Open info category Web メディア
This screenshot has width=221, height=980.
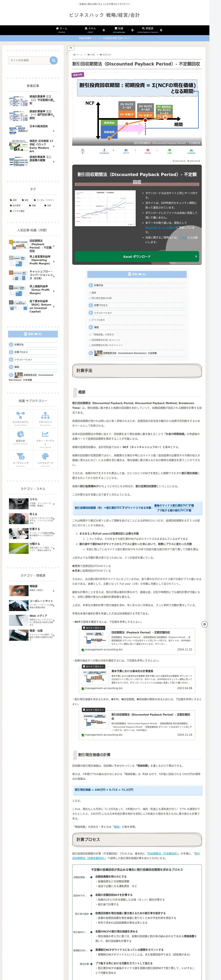pos(33,620)
